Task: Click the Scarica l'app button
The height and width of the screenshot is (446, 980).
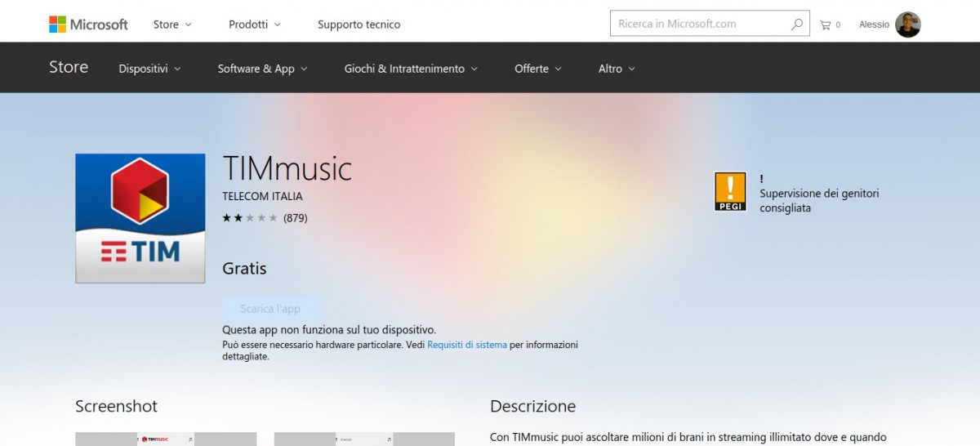Action: (270, 309)
